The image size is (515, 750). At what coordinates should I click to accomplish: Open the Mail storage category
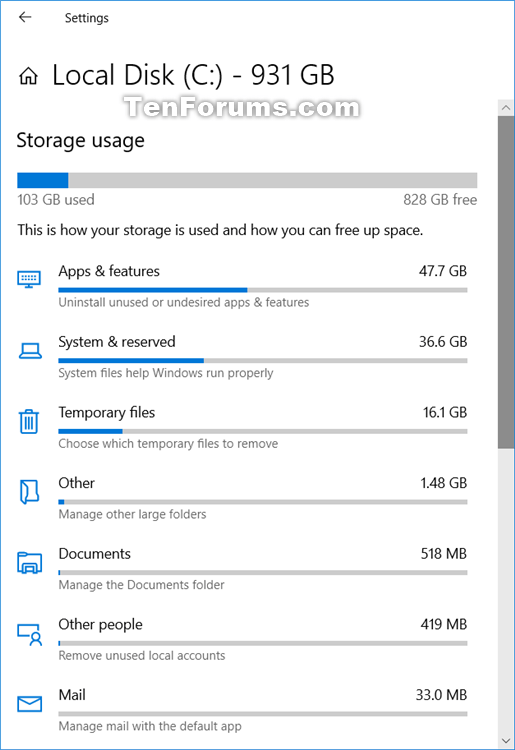(x=242, y=710)
